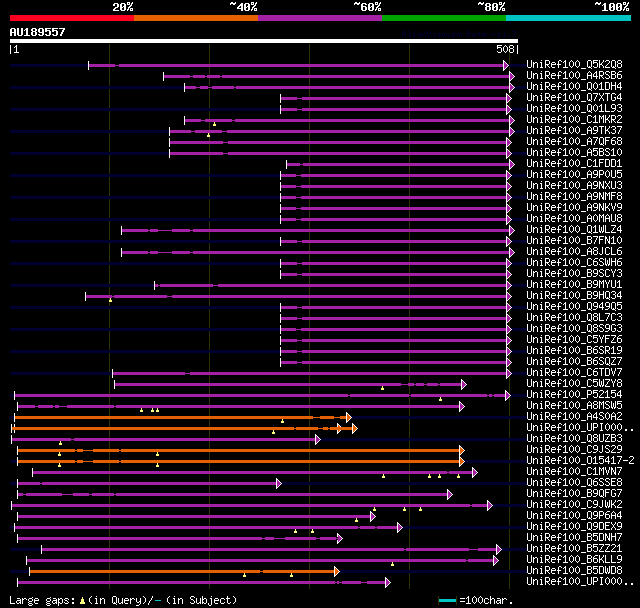Select the UniRef100_Q7XTG4 label

point(574,98)
